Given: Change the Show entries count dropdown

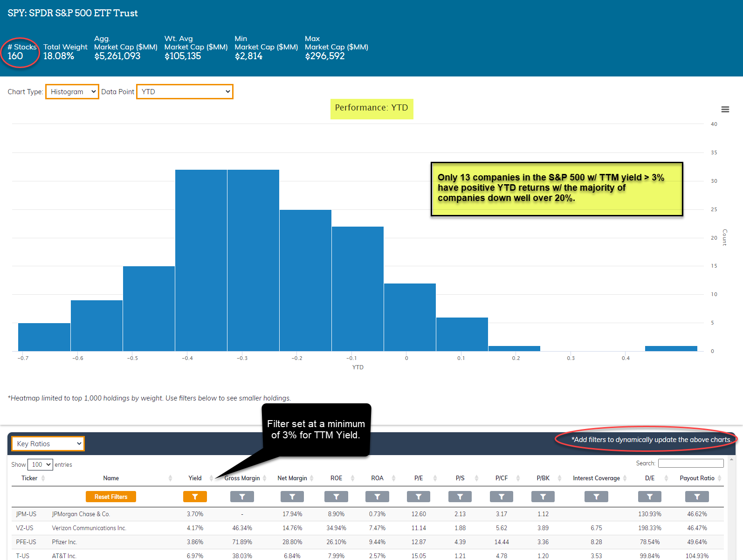Looking at the screenshot, I should pos(40,464).
